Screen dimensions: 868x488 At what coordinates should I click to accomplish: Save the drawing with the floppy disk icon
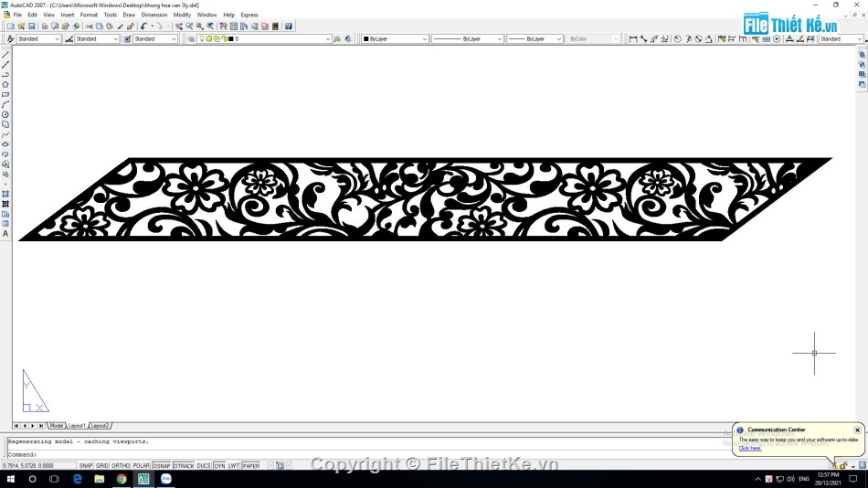[32, 26]
